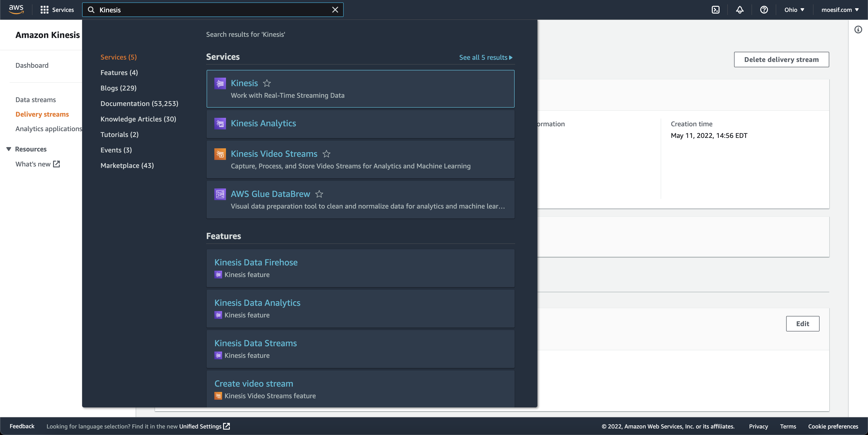This screenshot has width=868, height=435.
Task: Favorite Kinesis using its star
Action: (267, 83)
